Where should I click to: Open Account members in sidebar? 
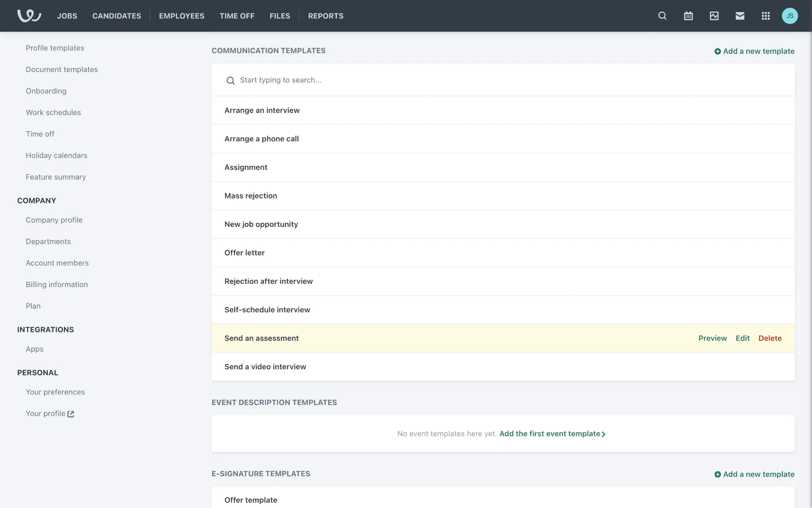(57, 263)
